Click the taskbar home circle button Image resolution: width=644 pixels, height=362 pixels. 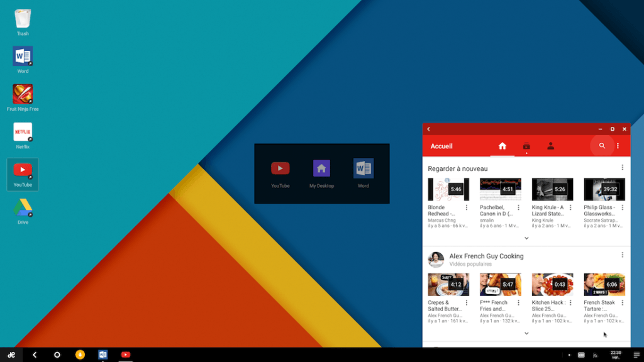point(57,354)
